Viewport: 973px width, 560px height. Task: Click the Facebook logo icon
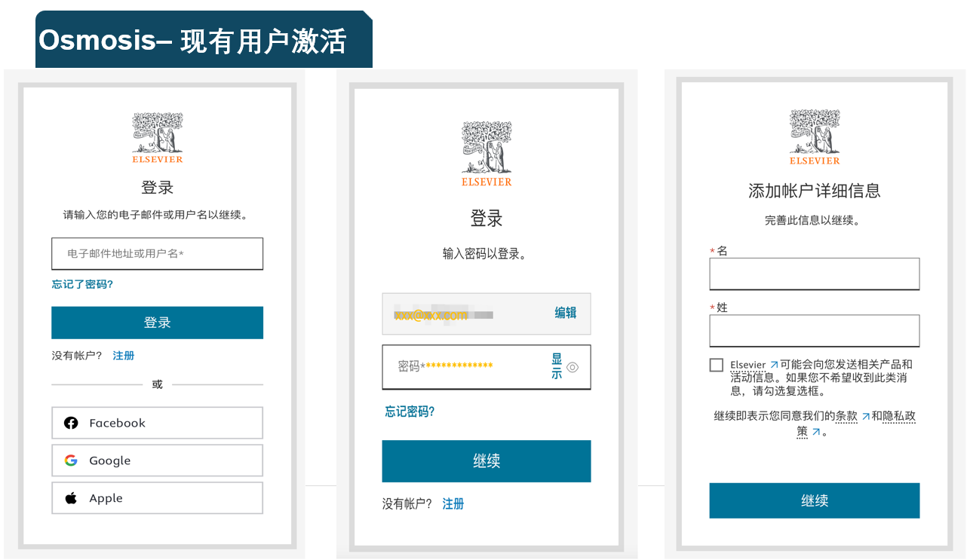coord(71,423)
